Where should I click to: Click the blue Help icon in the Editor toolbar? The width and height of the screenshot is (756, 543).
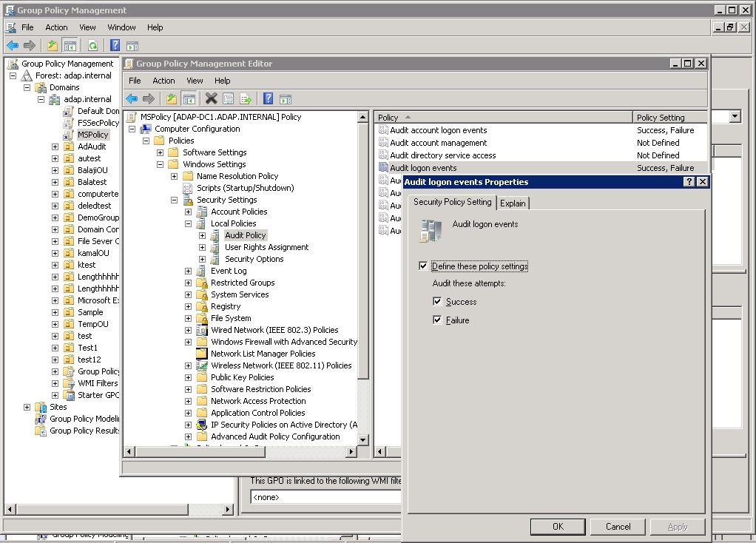[268, 98]
